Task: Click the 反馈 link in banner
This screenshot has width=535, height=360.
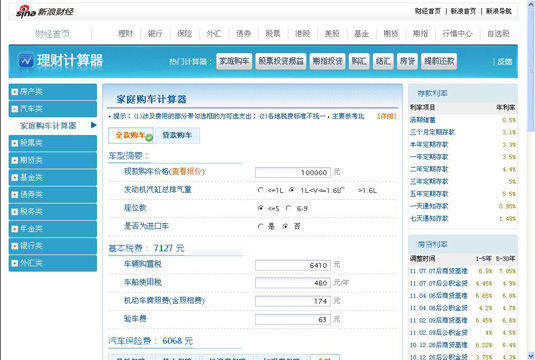Action: point(505,62)
